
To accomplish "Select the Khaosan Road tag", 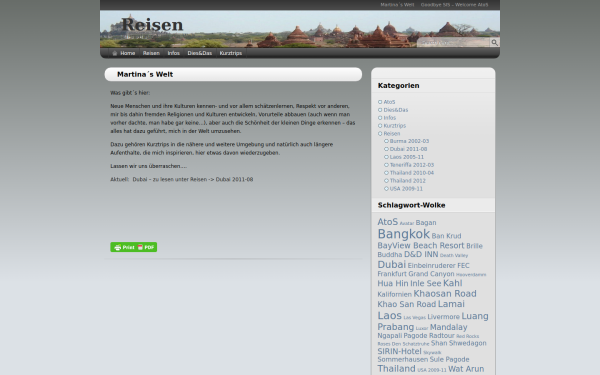I will [445, 294].
